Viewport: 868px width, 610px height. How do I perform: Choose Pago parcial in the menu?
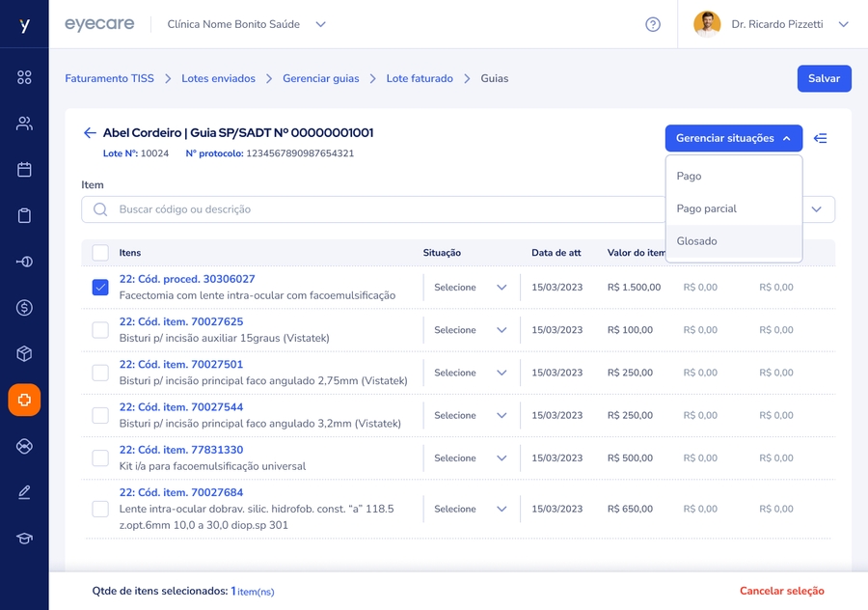(707, 208)
